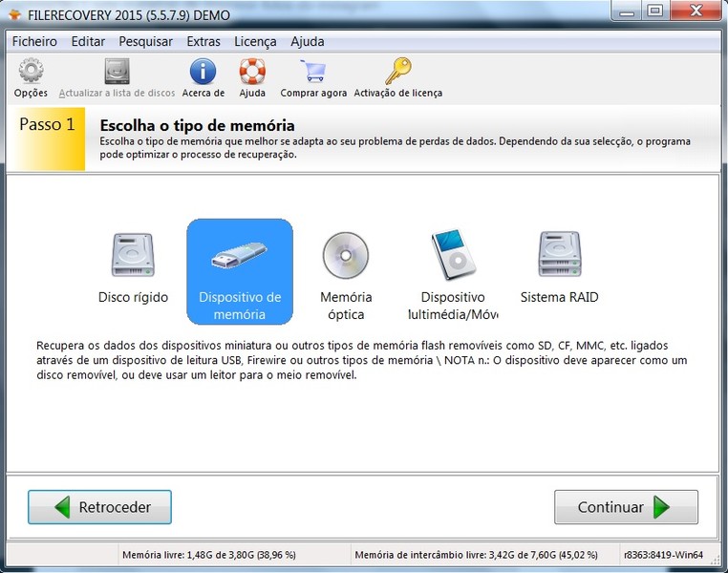Screen dimensions: 728x573
Task: Click Memória de intercâmbio livre status text
Action: (x=476, y=555)
